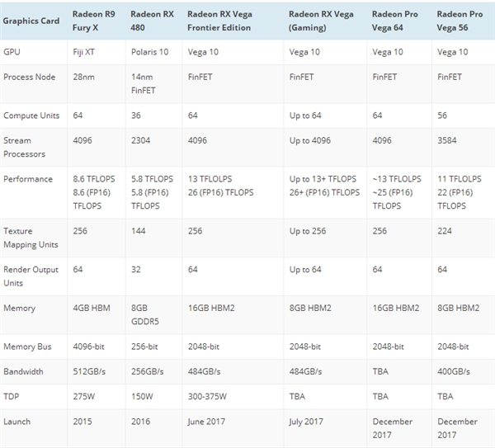
Task: Click the Launch row label
Action: click(17, 422)
